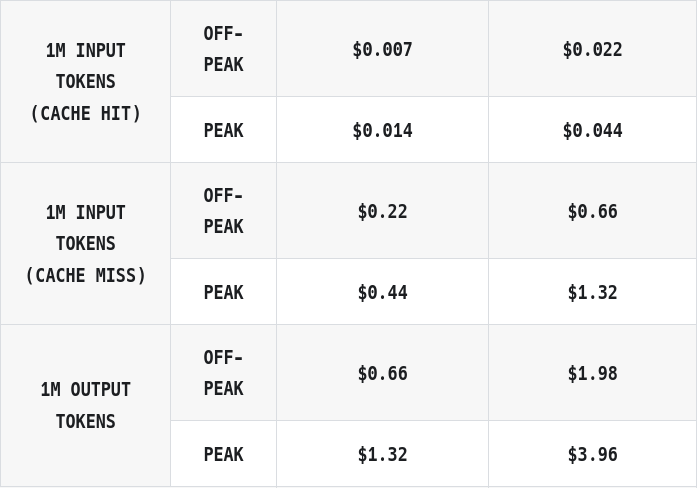Select the $3.96 price cell

pyautogui.click(x=593, y=454)
